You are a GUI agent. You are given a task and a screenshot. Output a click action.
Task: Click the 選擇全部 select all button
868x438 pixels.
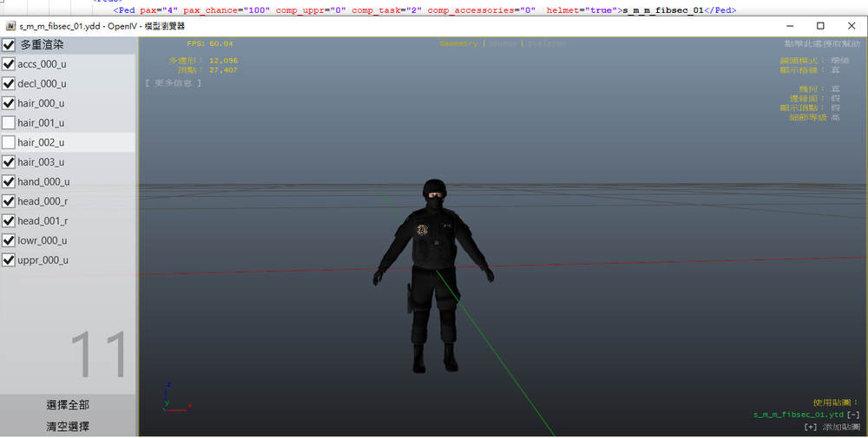tap(68, 405)
